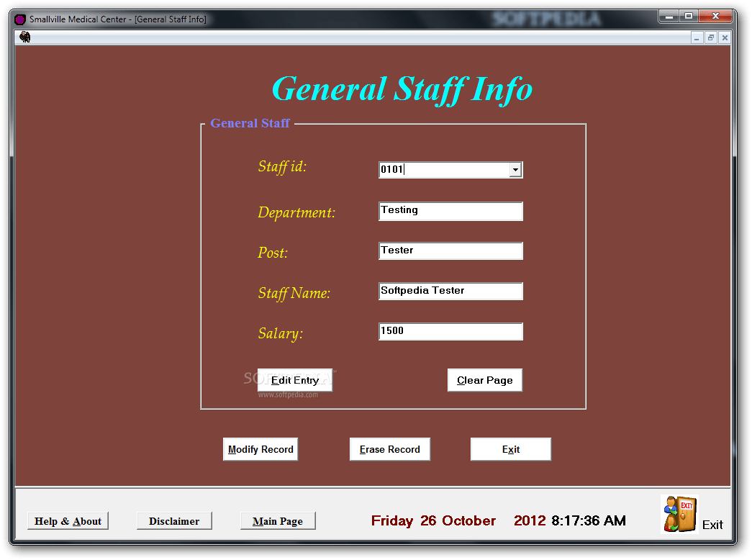The image size is (752, 560).
Task: Open Help & About
Action: [x=68, y=520]
